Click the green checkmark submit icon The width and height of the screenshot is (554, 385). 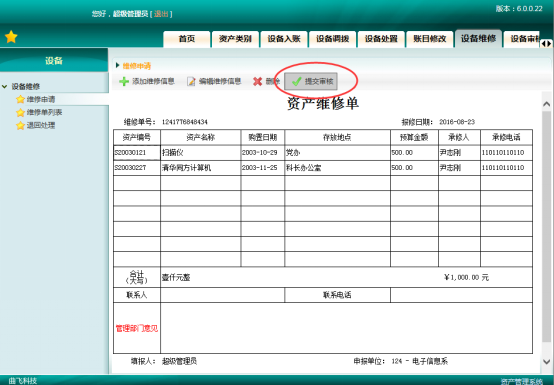pos(296,82)
